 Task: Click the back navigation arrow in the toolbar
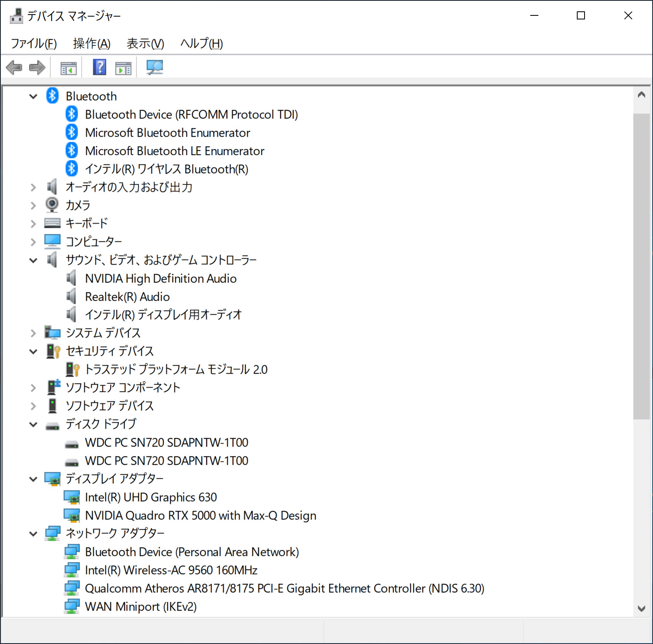[14, 67]
